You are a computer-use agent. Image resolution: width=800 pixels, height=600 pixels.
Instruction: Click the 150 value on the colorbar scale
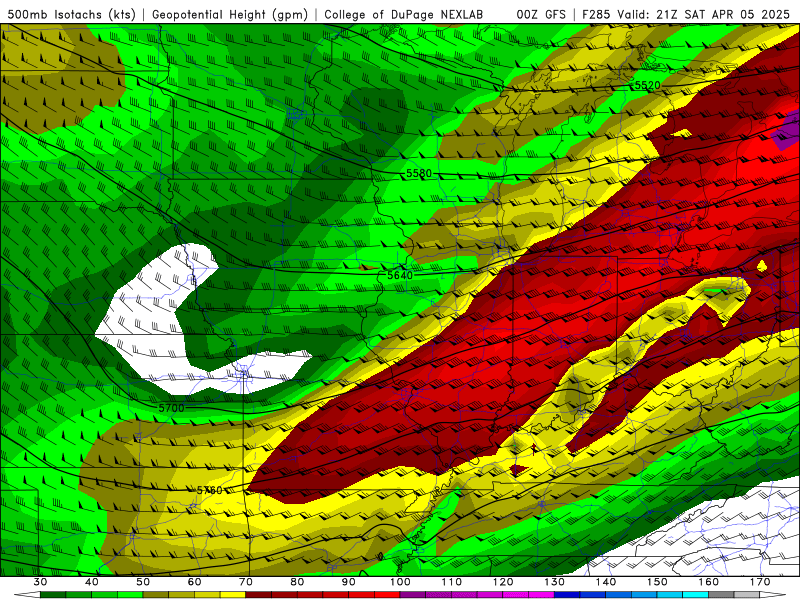click(x=658, y=582)
